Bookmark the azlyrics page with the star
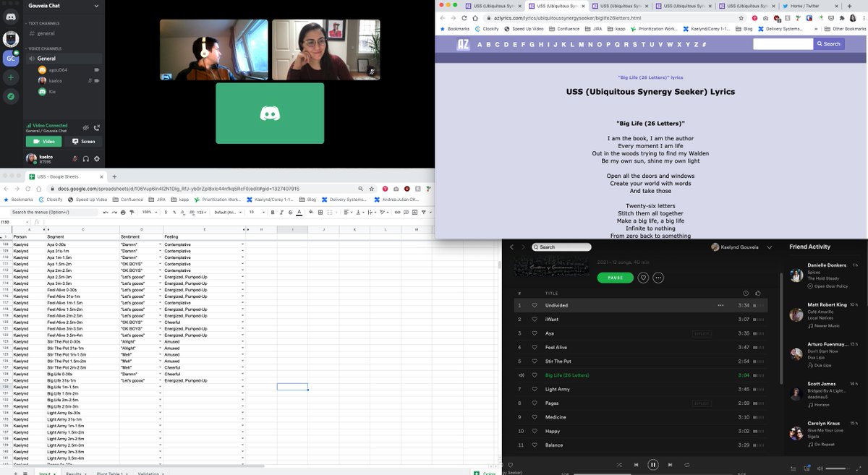Image resolution: width=868 pixels, height=475 pixels. 741,17
